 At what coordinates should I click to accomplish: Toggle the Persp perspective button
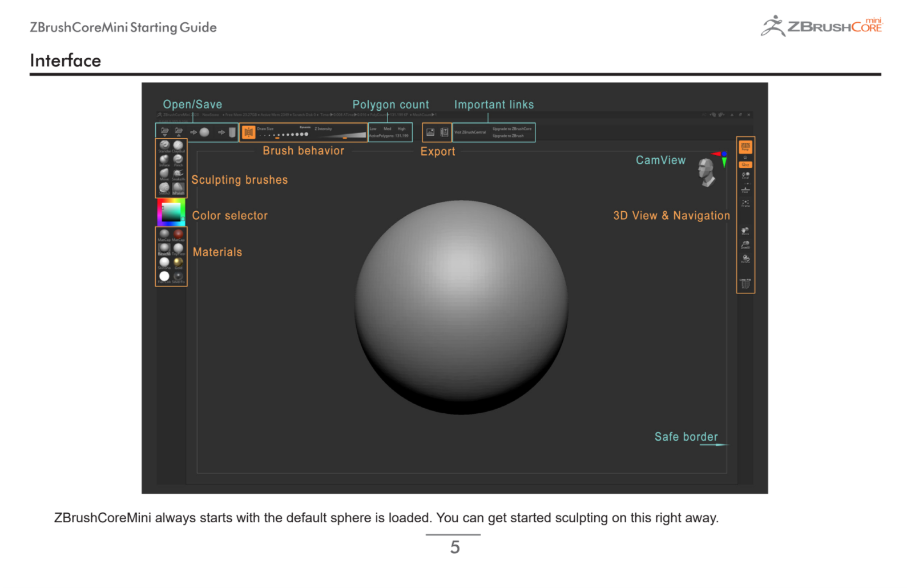point(745,147)
